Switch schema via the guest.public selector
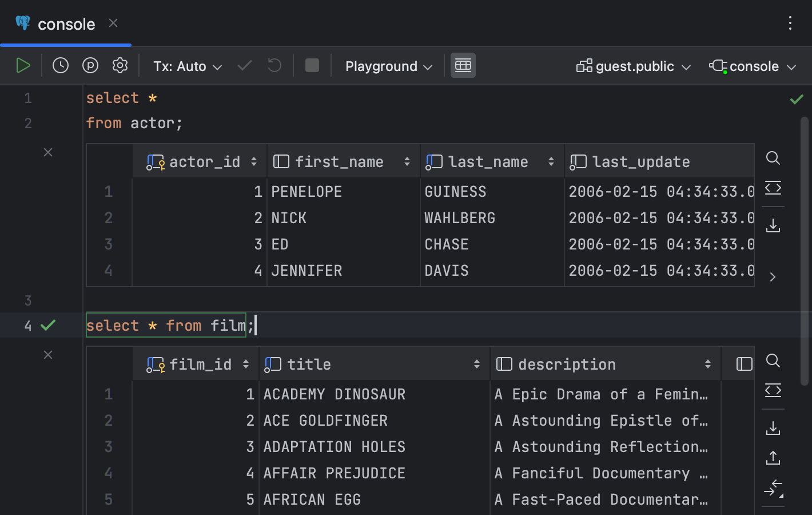Viewport: 812px width, 515px height. tap(633, 66)
